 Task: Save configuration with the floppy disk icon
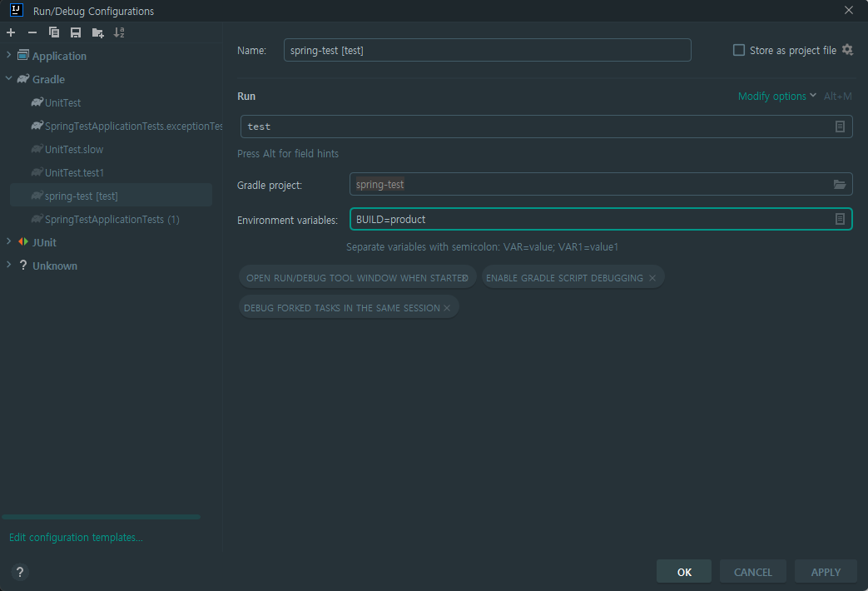[x=75, y=32]
